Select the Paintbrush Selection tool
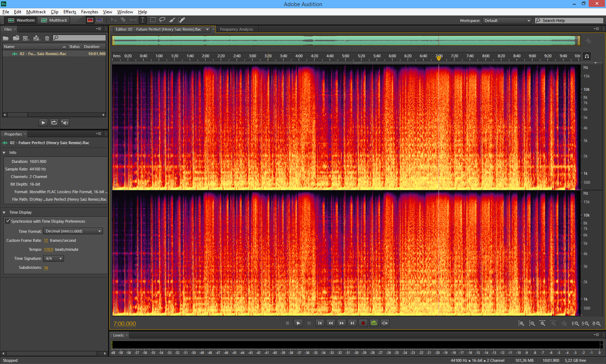The width and height of the screenshot is (606, 364). pyautogui.click(x=172, y=20)
